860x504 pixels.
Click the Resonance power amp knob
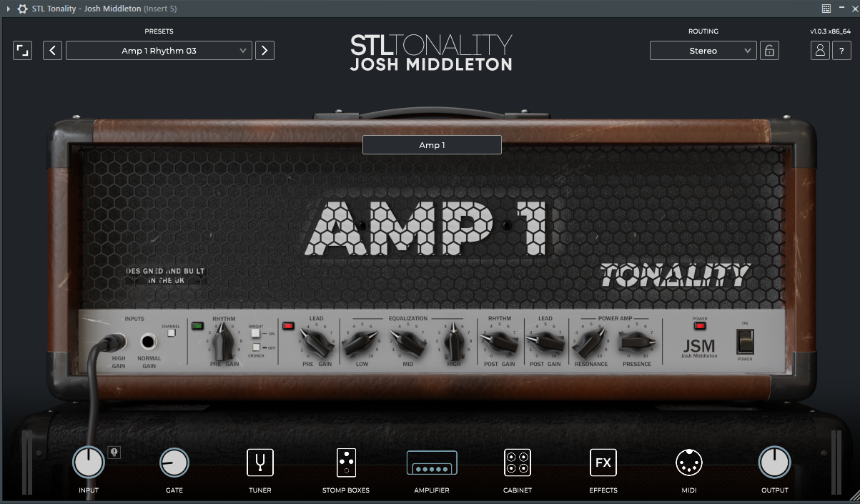click(x=590, y=343)
